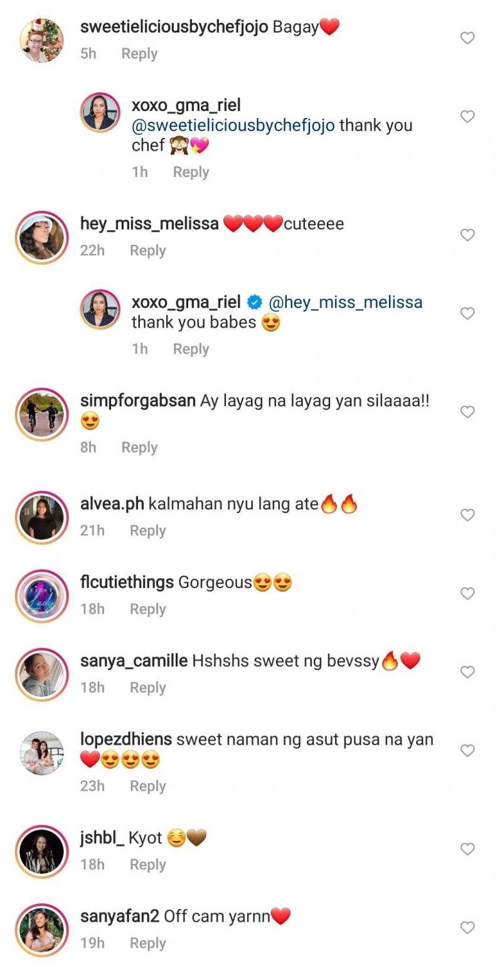Like sanya_camille's comment
Image resolution: width=502 pixels, height=980 pixels.
coord(467,671)
